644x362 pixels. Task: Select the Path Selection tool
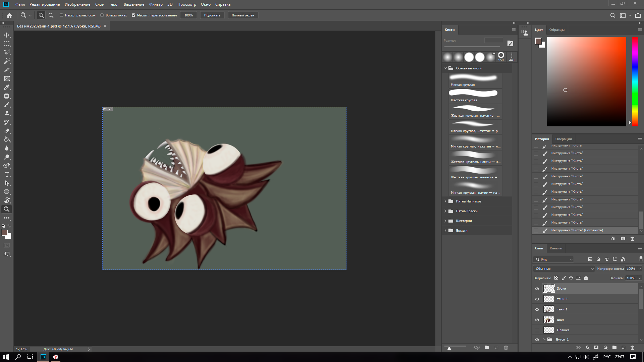coord(7,183)
